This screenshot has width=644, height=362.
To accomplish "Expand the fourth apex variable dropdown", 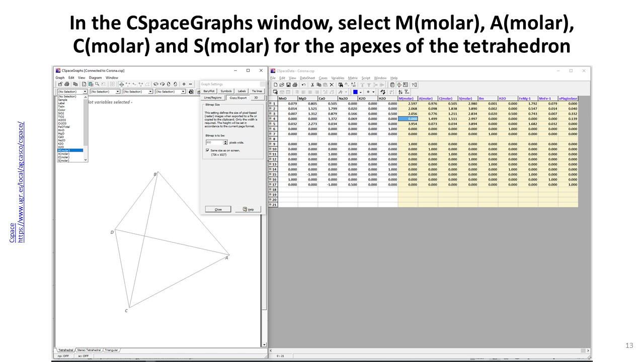I will click(x=183, y=92).
